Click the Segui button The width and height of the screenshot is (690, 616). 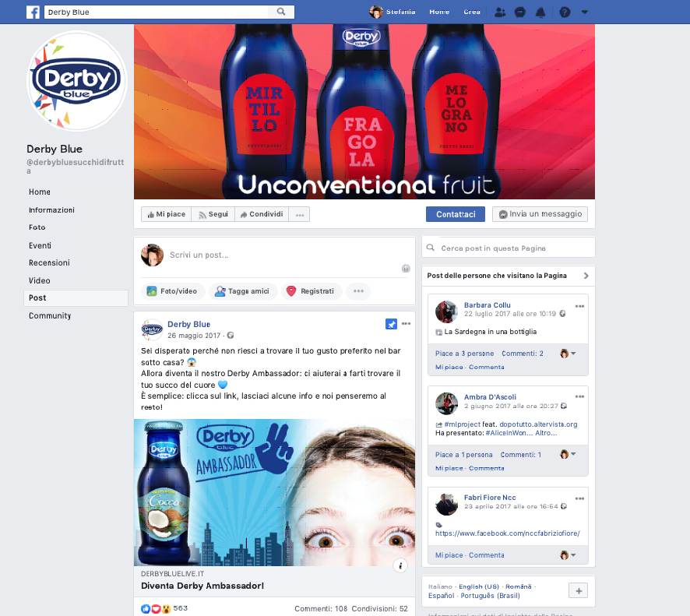213,215
